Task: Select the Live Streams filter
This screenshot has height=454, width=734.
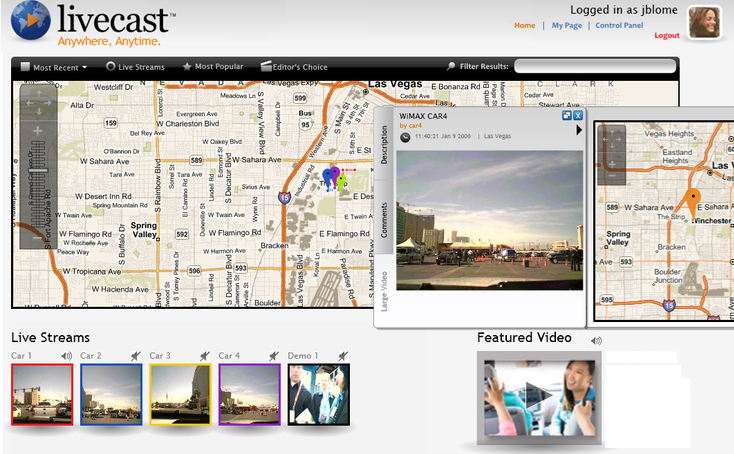Action: click(x=135, y=66)
